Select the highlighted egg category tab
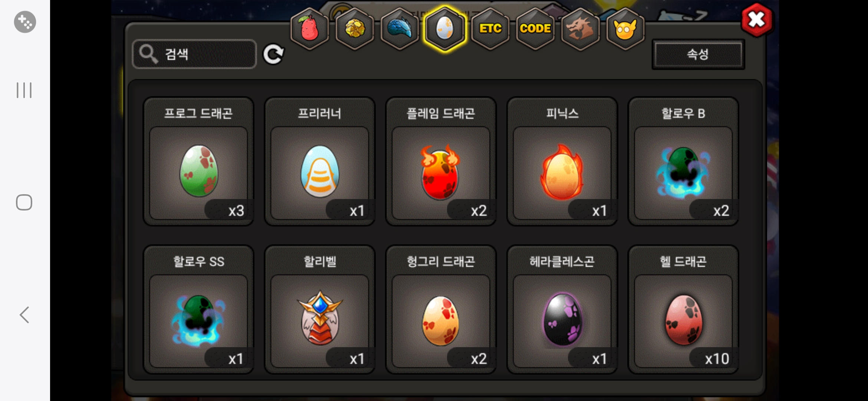Screen dimensions: 868x401 click(x=445, y=29)
